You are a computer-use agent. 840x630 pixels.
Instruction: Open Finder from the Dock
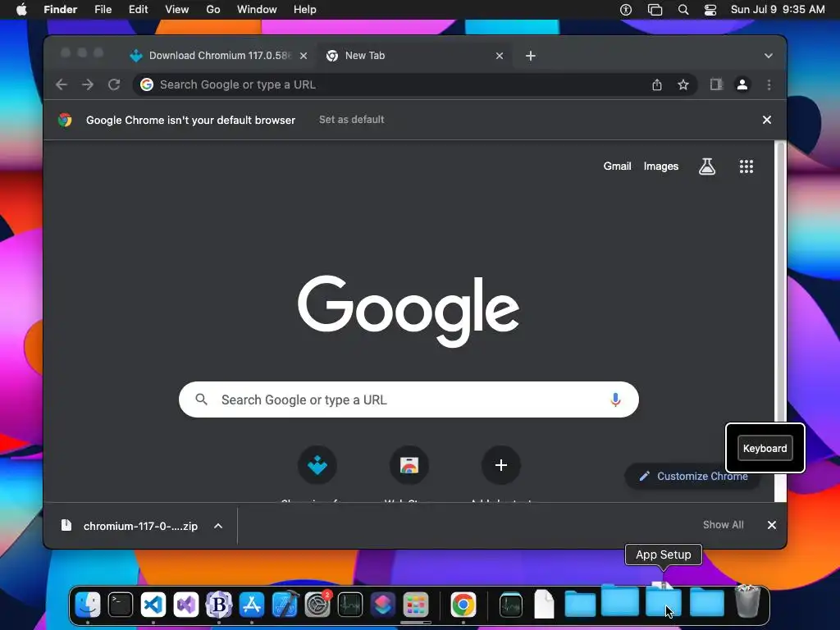tap(87, 605)
